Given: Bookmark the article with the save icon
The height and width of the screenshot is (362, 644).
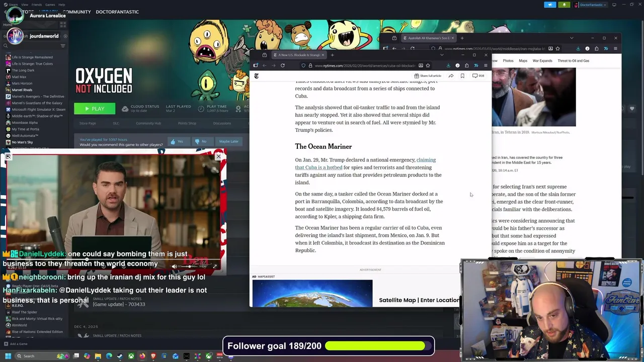Looking at the screenshot, I should click(462, 76).
